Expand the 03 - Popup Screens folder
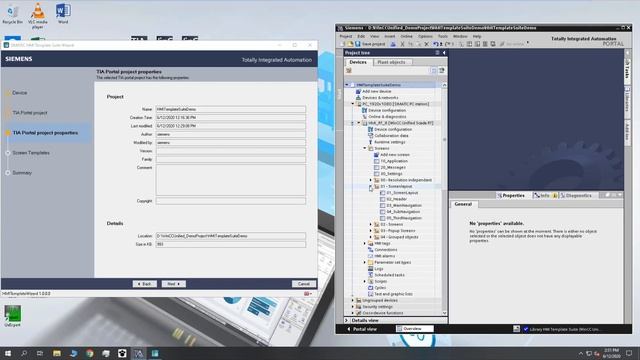Viewport: 640px width, 360px height. (371, 231)
